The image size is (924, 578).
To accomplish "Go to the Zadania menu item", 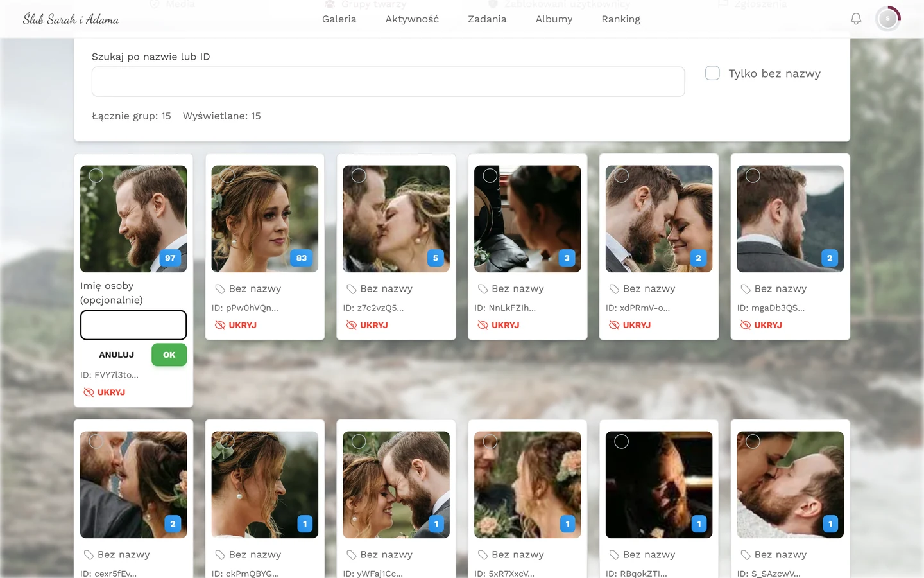I will (x=487, y=19).
